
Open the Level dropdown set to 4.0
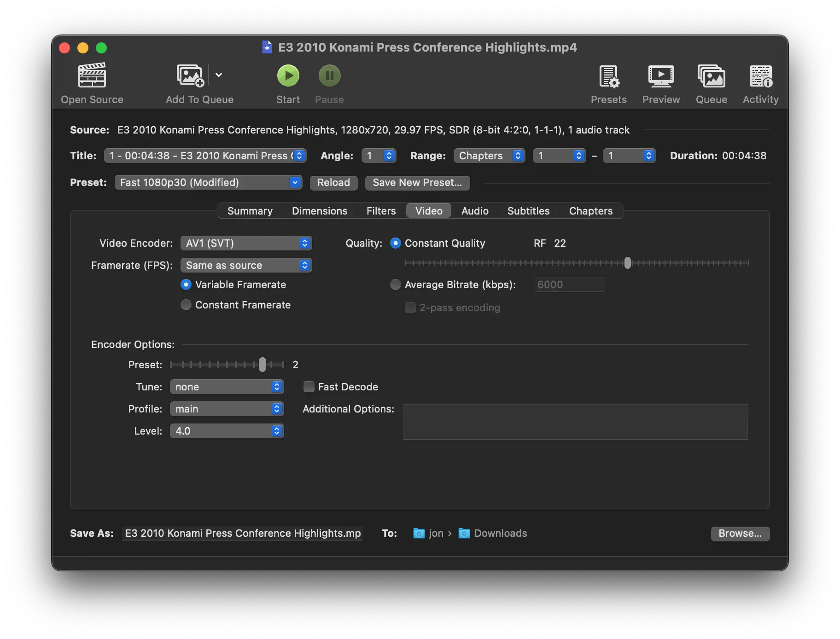tap(227, 431)
